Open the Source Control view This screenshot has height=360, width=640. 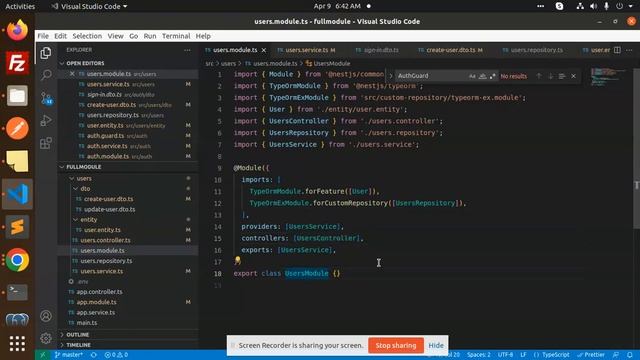click(46, 98)
